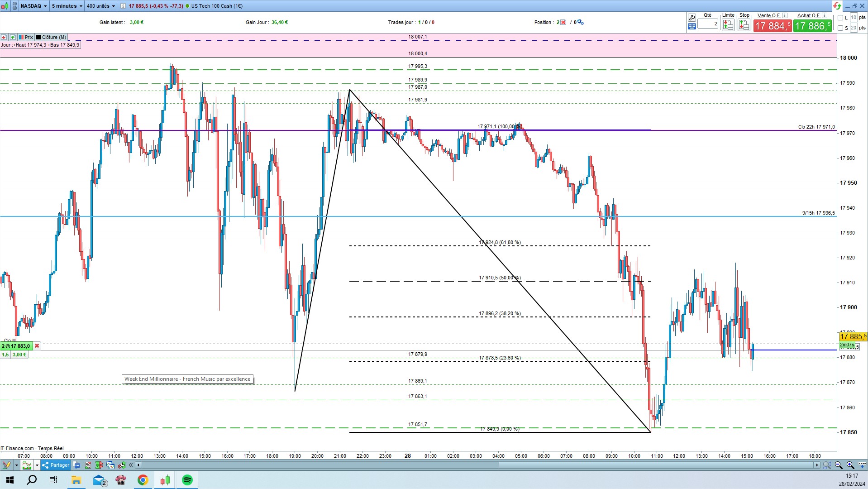Click the red Vente 17 884,5 button

tap(773, 26)
